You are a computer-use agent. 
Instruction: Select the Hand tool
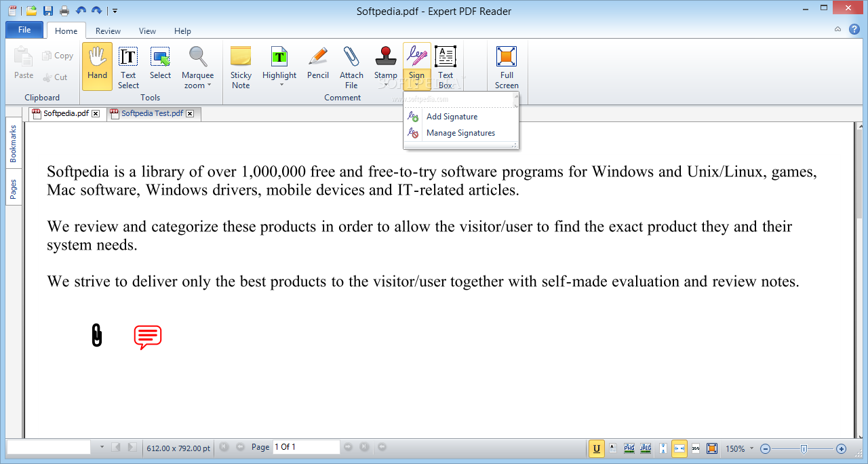[x=97, y=66]
